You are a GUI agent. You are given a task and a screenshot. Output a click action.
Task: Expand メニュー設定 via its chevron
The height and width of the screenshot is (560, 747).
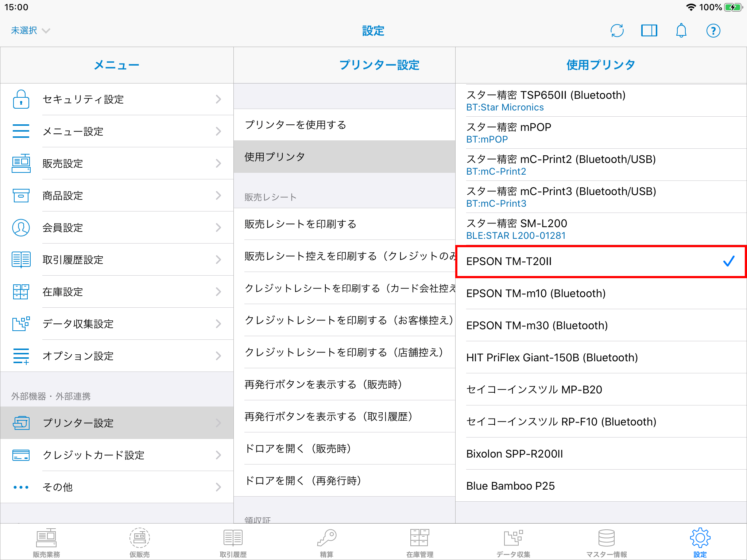tap(218, 131)
